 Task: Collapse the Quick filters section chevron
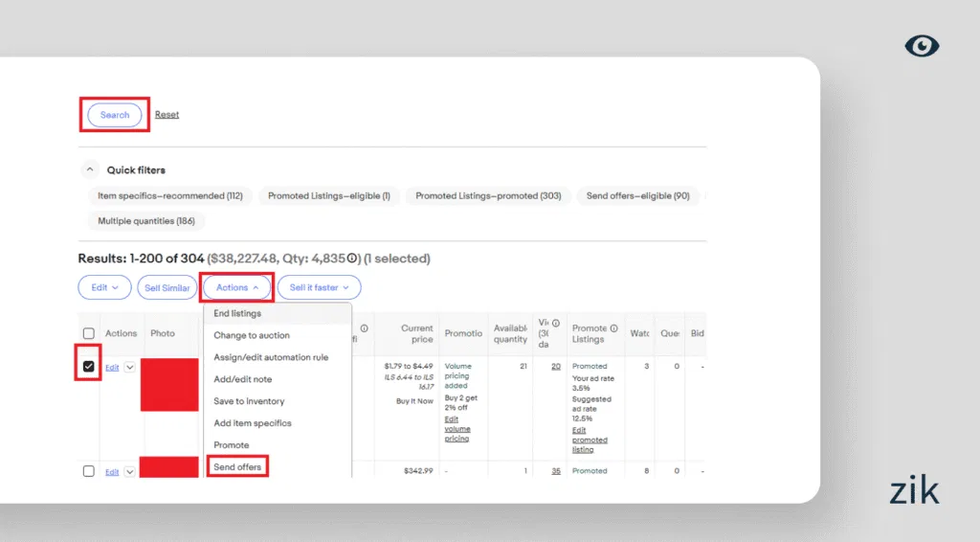(x=90, y=169)
